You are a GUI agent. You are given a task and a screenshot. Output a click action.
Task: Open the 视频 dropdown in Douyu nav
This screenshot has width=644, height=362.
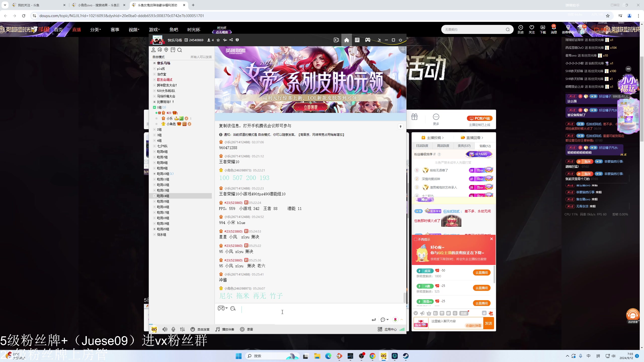(134, 30)
